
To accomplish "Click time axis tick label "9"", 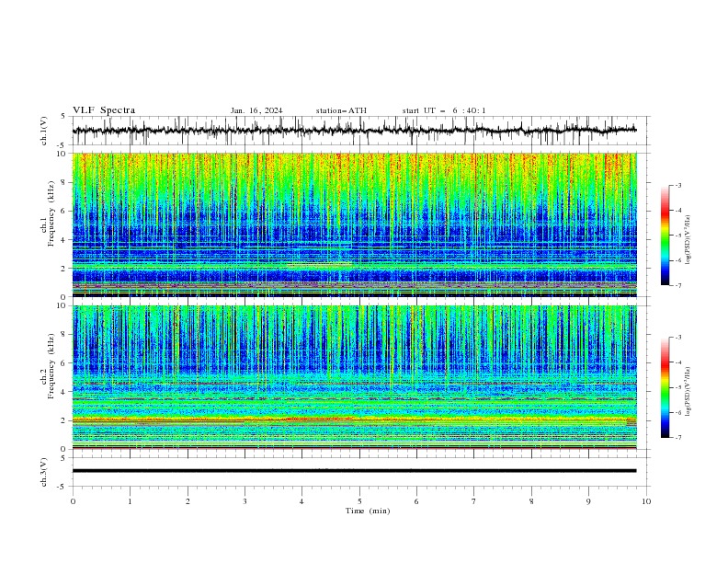I will [588, 501].
